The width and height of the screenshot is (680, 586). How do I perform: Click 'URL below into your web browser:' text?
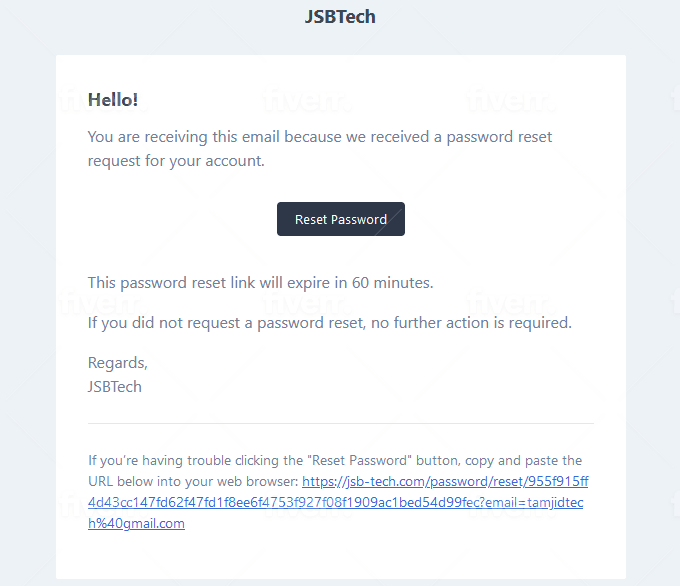193,481
